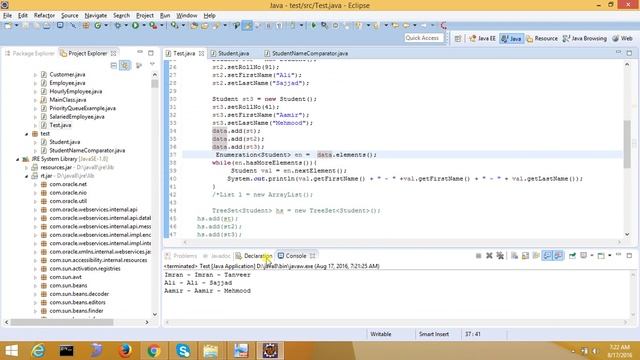Image resolution: width=640 pixels, height=360 pixels.
Task: Toggle Pin Console button
Action: [x=572, y=256]
